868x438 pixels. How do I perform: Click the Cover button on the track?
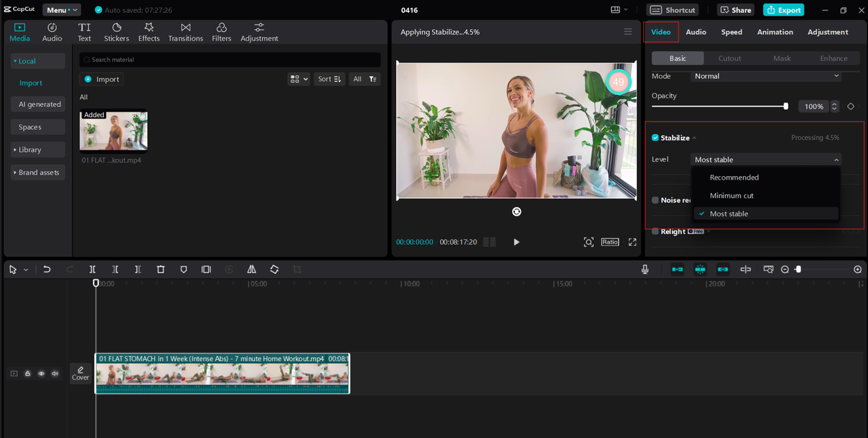(80, 374)
